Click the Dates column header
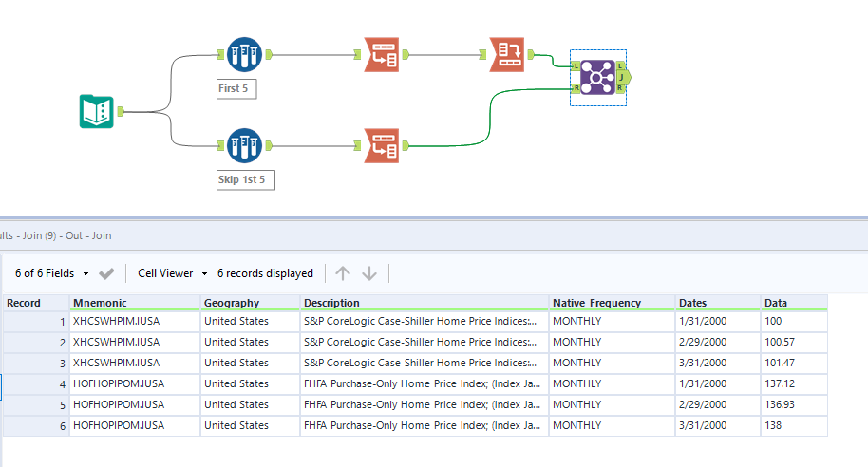This screenshot has width=868, height=467. click(x=717, y=303)
